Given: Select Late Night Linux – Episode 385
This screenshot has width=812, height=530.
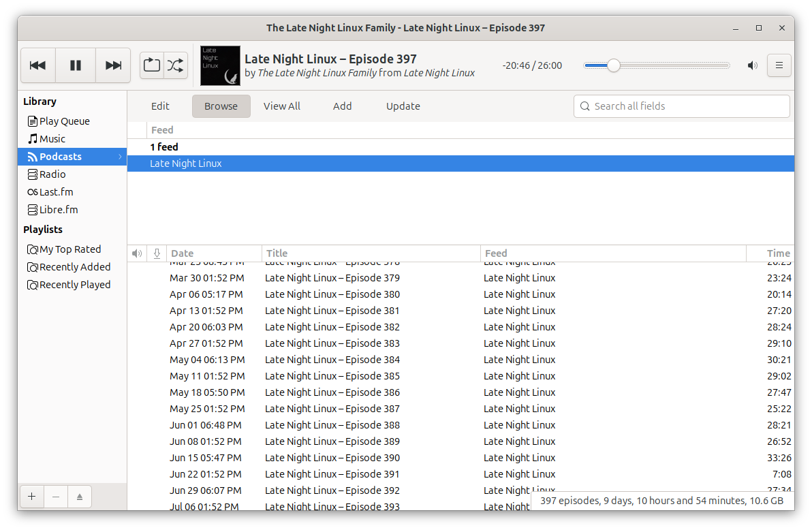Looking at the screenshot, I should (461, 376).
